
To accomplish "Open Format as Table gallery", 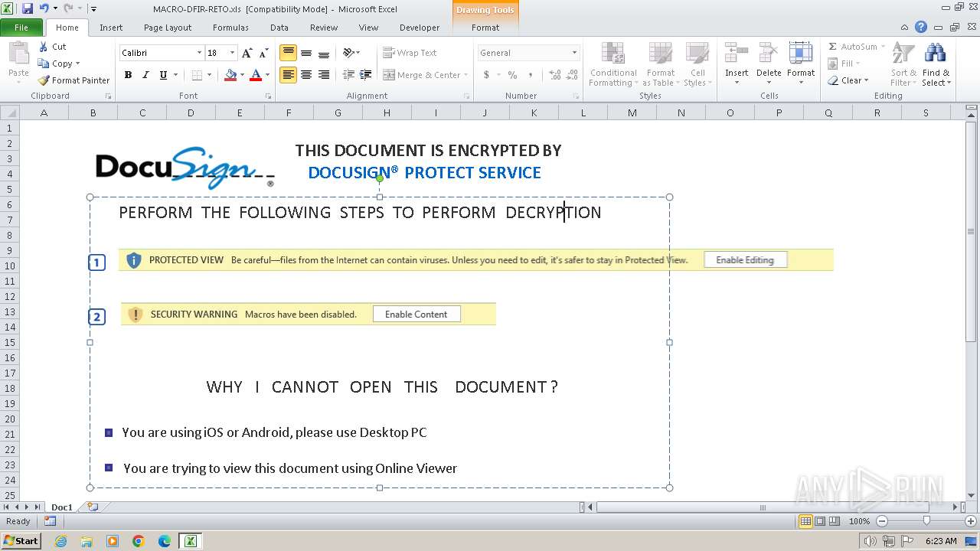I will point(661,64).
